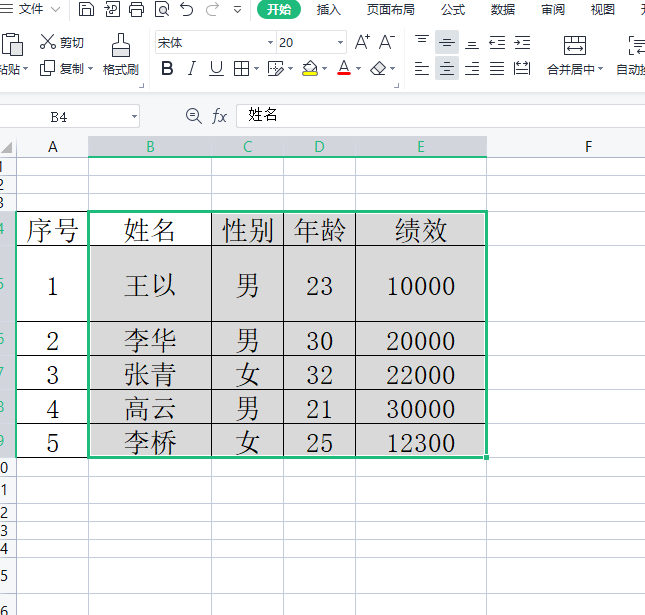645x615 pixels.
Task: Click the Print icon
Action: pos(137,9)
